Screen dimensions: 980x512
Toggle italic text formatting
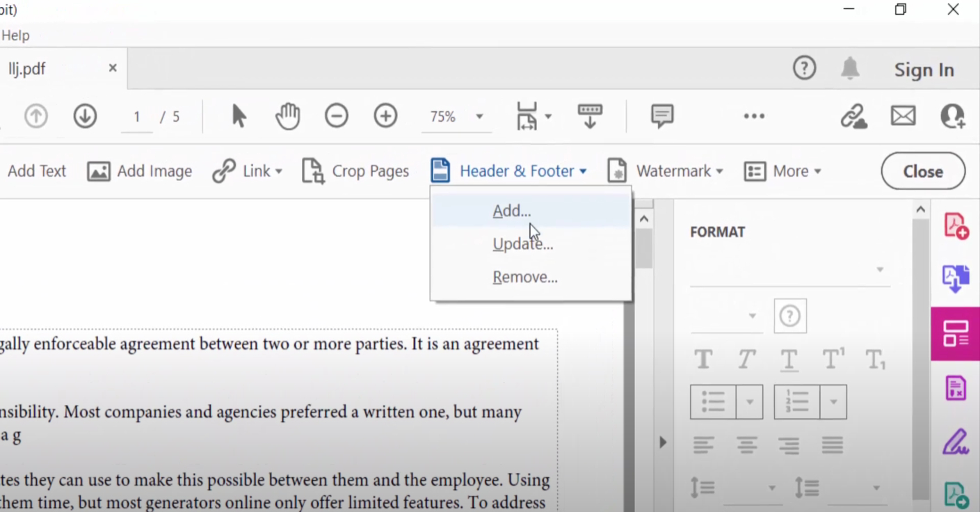pyautogui.click(x=746, y=359)
